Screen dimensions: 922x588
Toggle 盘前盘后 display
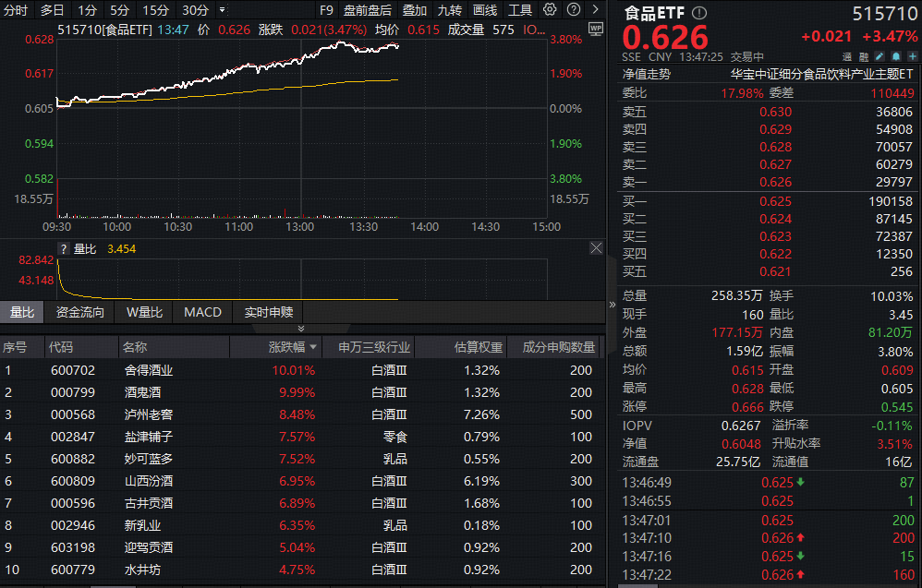click(x=368, y=10)
